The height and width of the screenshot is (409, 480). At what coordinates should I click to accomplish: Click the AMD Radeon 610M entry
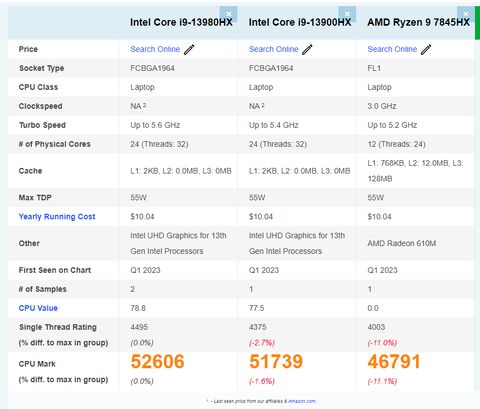(x=402, y=243)
